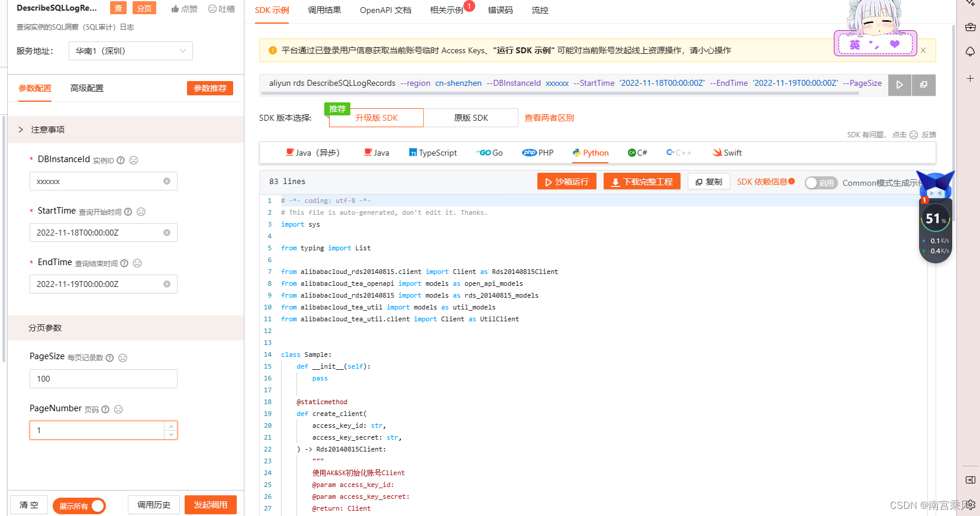Open DBInstanceId help question icon
The image size is (980, 516).
point(121,160)
